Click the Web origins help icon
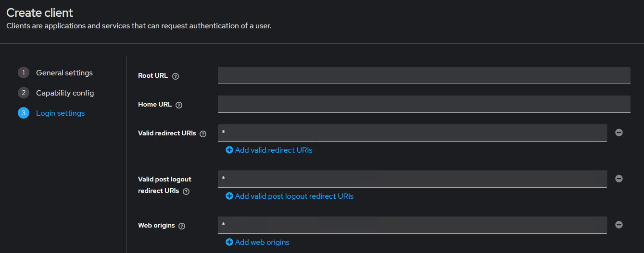This screenshot has height=253, width=644. [182, 226]
